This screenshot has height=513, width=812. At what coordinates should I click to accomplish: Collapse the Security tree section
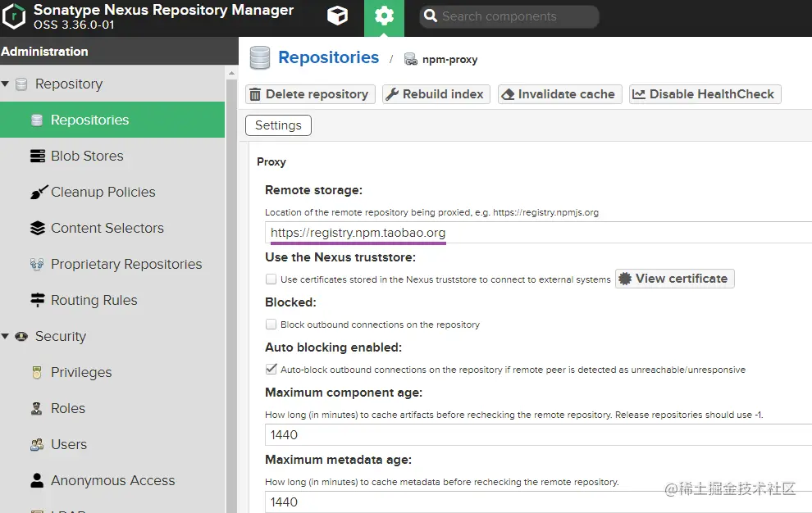[5, 336]
